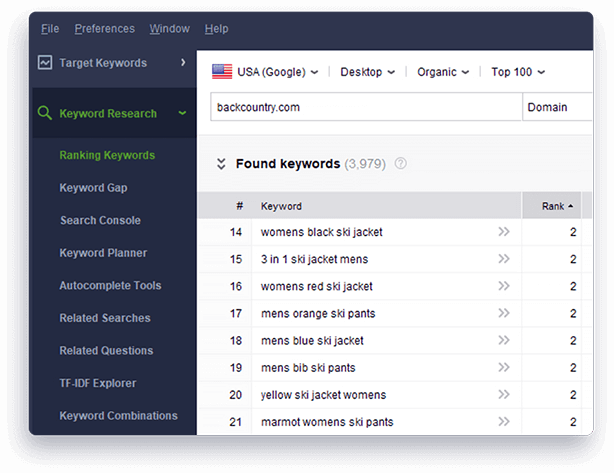Expand the Target Keywords section arrow
Image resolution: width=614 pixels, height=473 pixels.
(183, 63)
